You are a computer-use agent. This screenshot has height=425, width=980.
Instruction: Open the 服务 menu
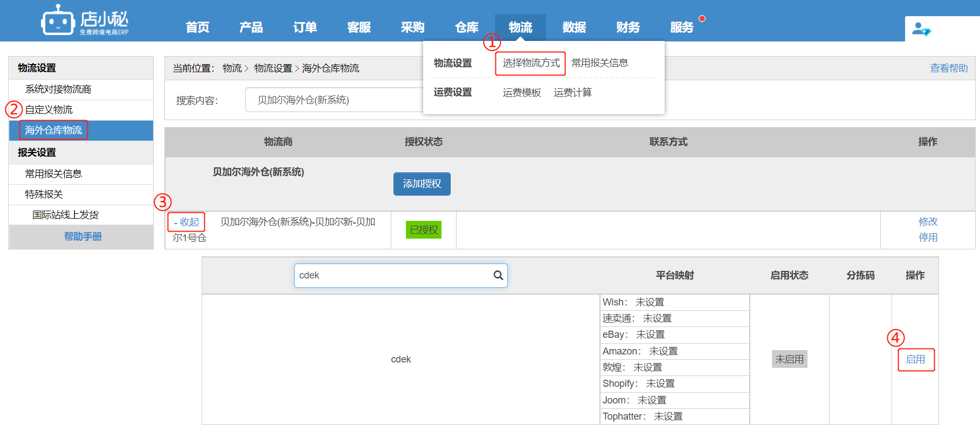click(x=682, y=27)
